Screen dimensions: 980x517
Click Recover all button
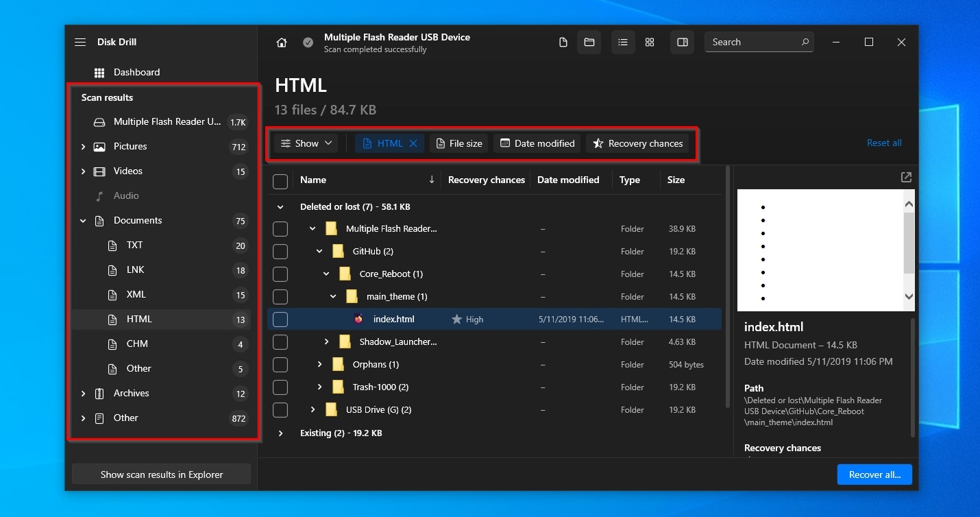[874, 474]
